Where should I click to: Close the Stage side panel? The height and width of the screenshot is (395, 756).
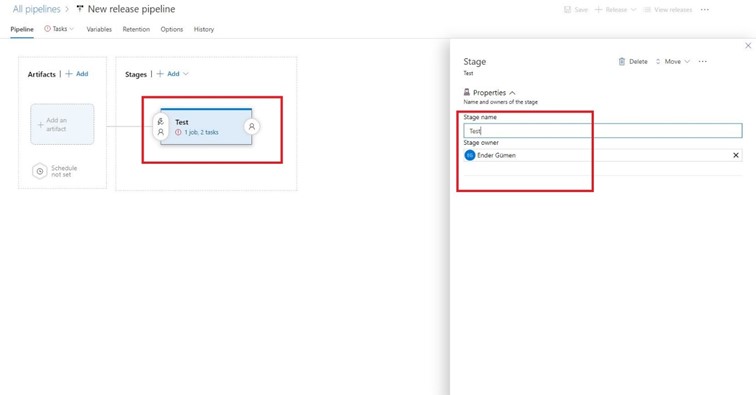(748, 46)
